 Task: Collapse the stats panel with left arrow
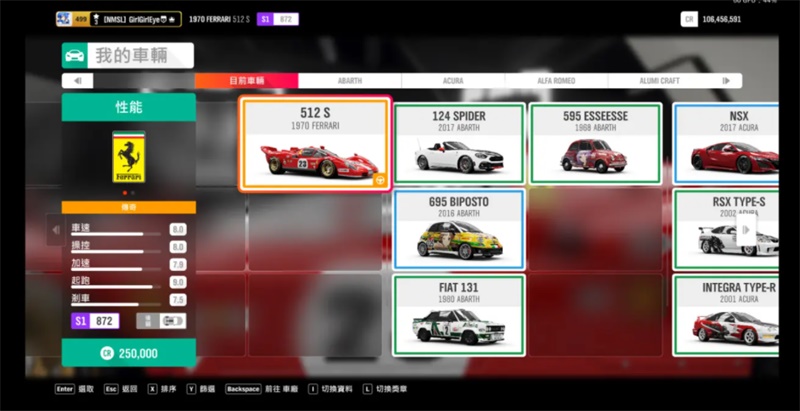click(55, 230)
